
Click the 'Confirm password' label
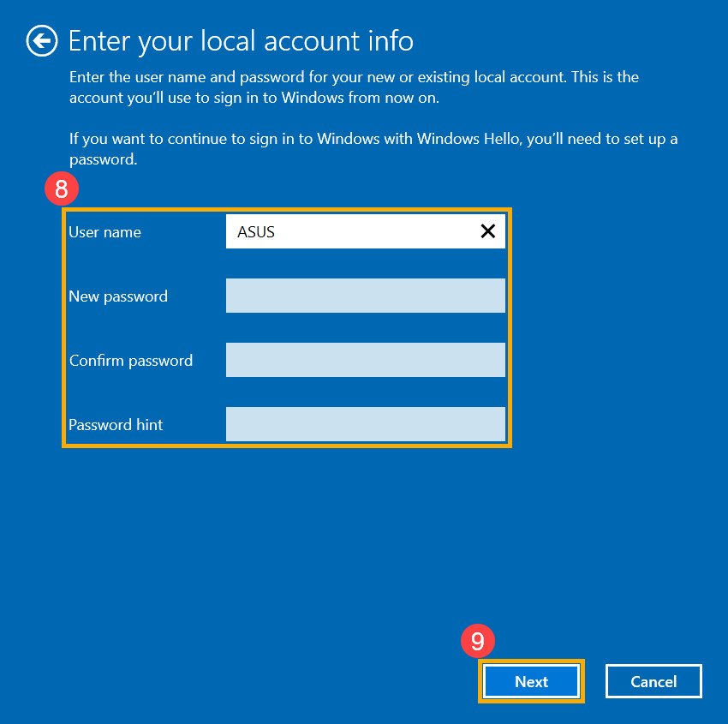click(x=131, y=361)
